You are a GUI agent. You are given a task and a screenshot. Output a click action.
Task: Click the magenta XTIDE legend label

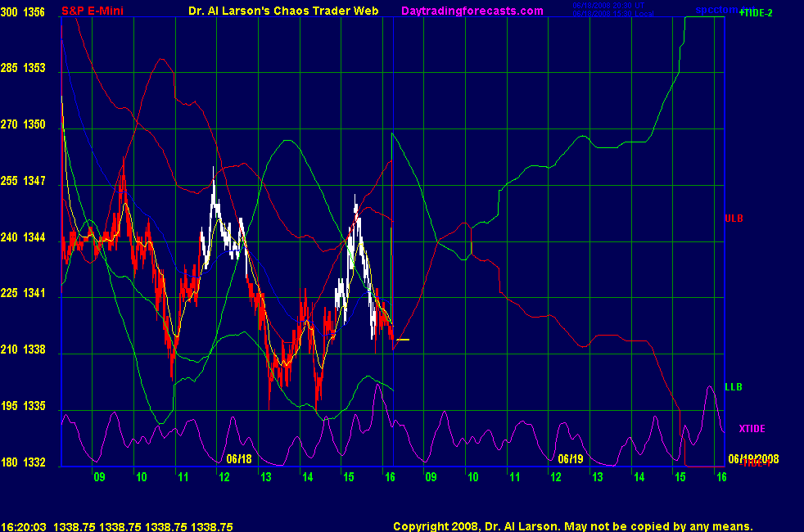(752, 429)
